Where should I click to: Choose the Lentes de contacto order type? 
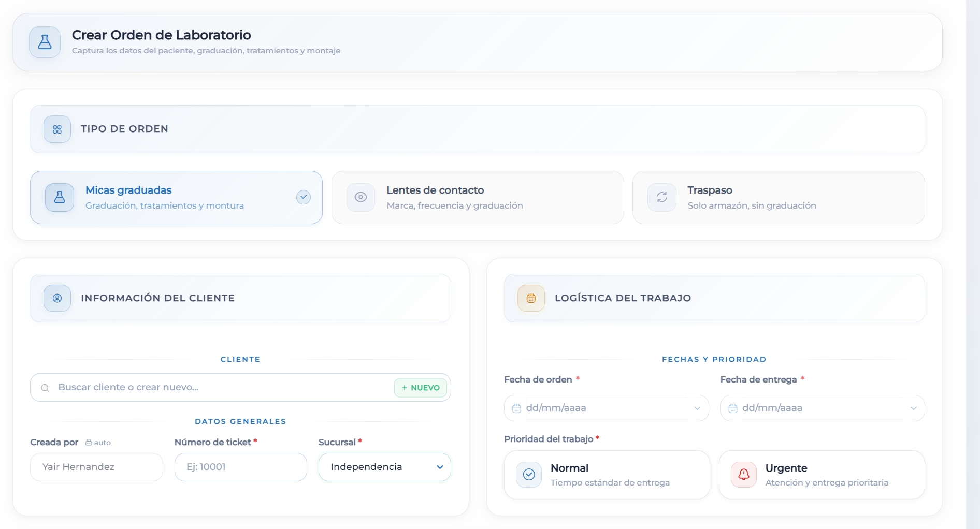pos(477,197)
